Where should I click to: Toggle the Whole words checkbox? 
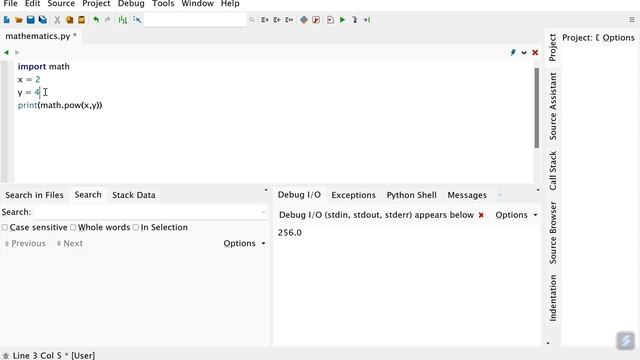click(x=73, y=227)
